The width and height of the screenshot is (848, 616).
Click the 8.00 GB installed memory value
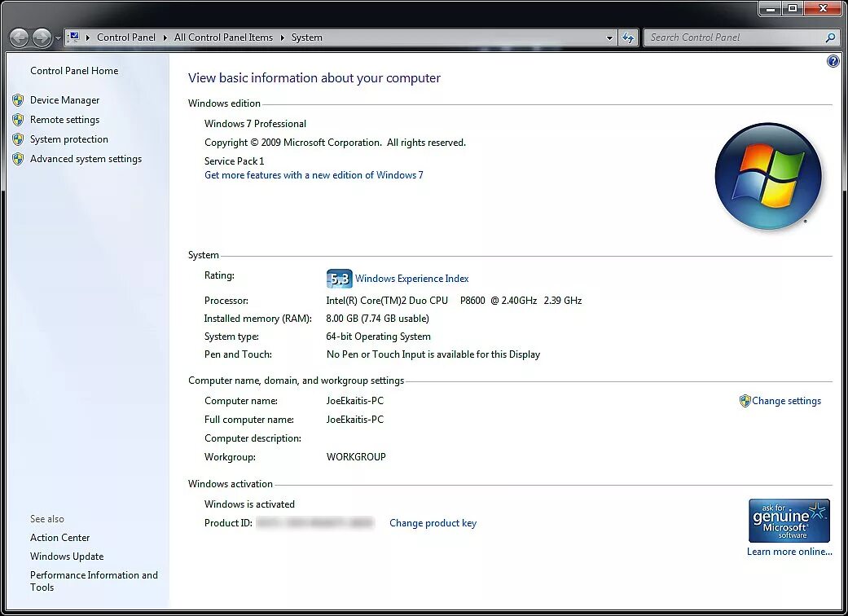click(x=377, y=318)
